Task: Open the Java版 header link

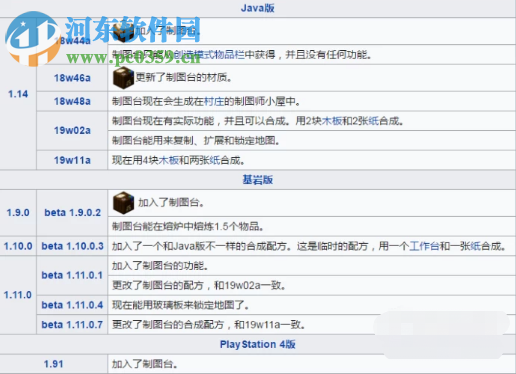Action: pyautogui.click(x=257, y=8)
